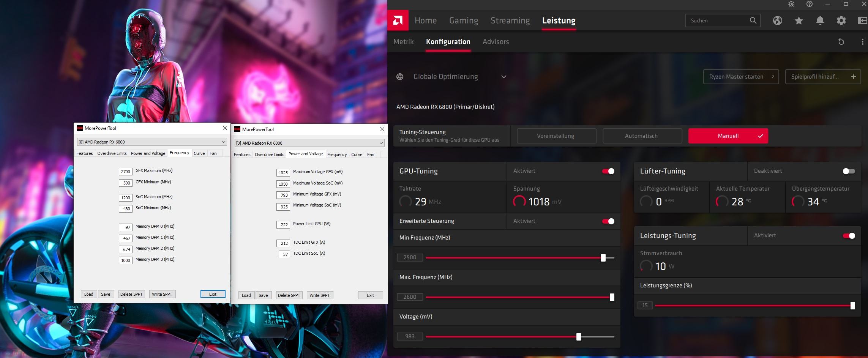Click GFX Maximum (MHz) value field
This screenshot has width=868, height=358.
(x=125, y=172)
